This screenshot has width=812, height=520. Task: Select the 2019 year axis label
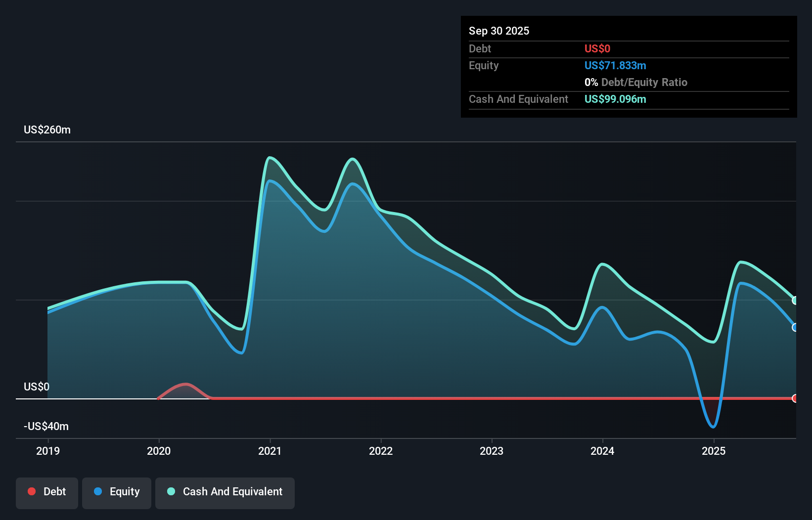click(47, 450)
